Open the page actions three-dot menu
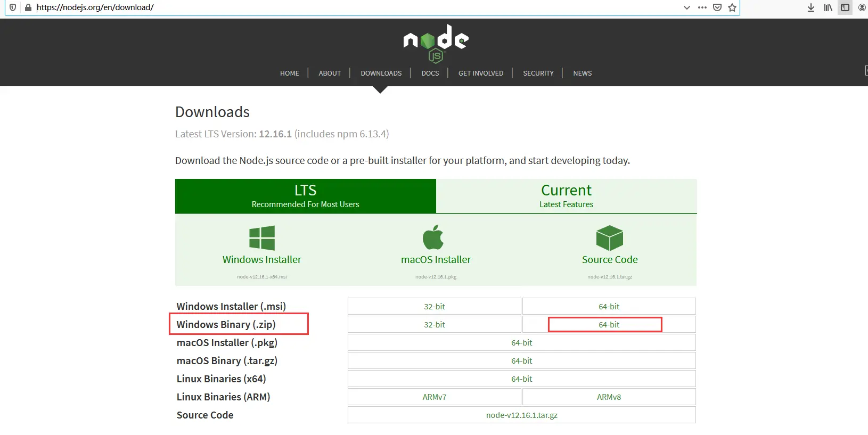The image size is (868, 435). tap(702, 7)
